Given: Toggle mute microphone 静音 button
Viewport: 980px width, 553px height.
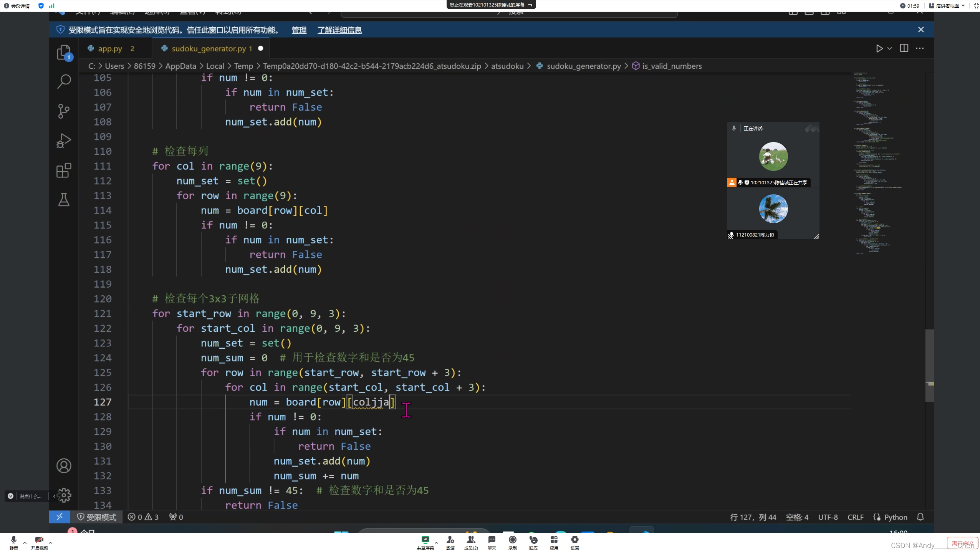Looking at the screenshot, I should 13,543.
